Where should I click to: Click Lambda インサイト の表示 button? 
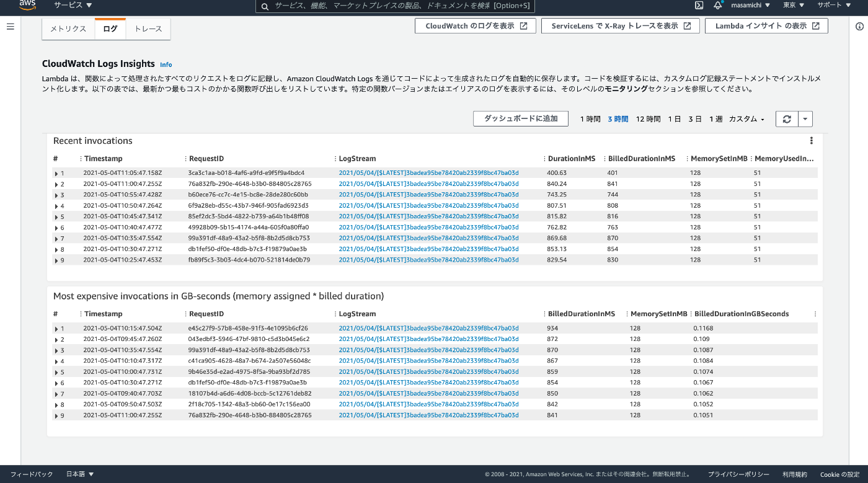(767, 26)
